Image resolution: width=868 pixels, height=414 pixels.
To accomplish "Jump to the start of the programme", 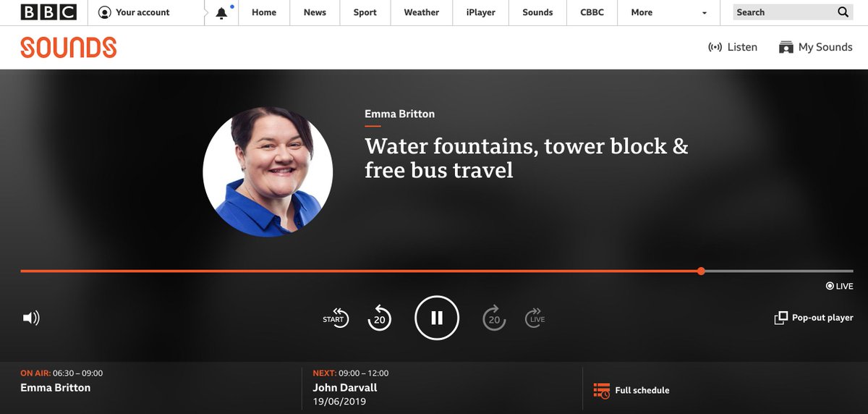I will tap(336, 318).
